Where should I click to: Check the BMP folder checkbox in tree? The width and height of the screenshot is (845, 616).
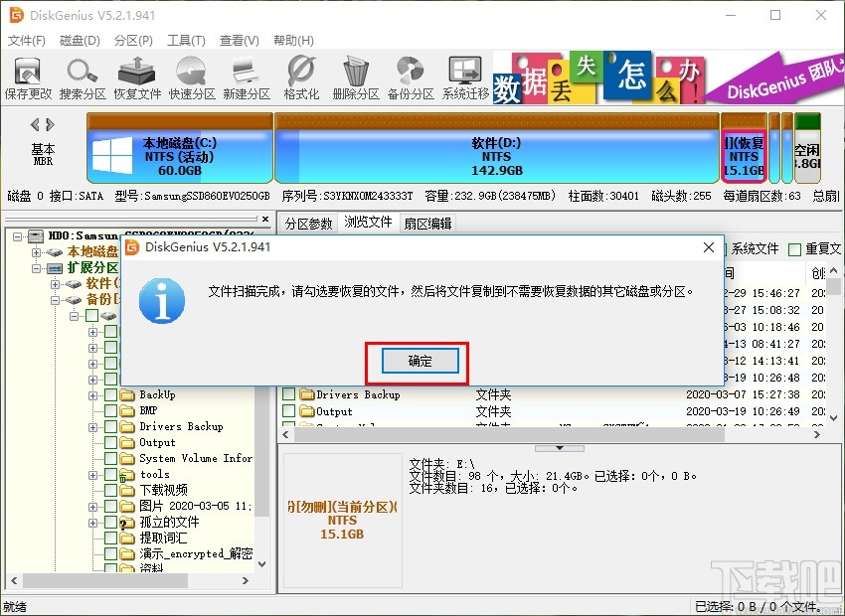[110, 411]
